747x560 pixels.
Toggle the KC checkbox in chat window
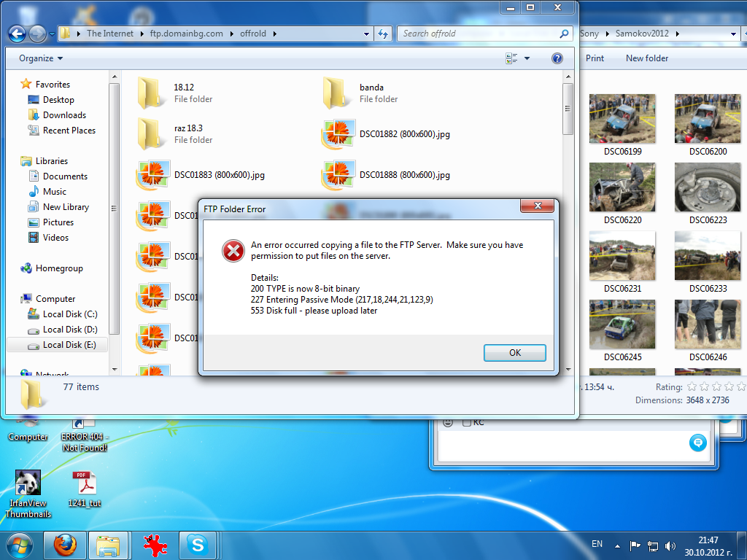[467, 422]
